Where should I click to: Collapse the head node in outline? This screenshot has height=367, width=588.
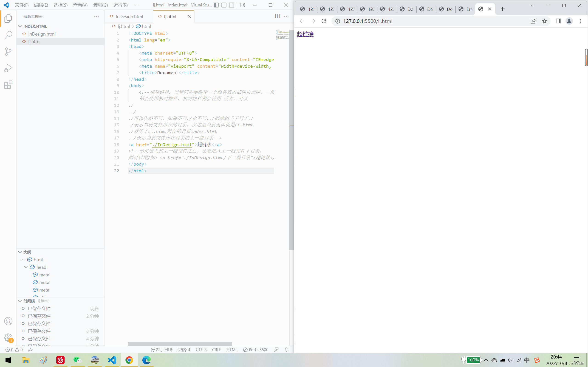click(26, 267)
